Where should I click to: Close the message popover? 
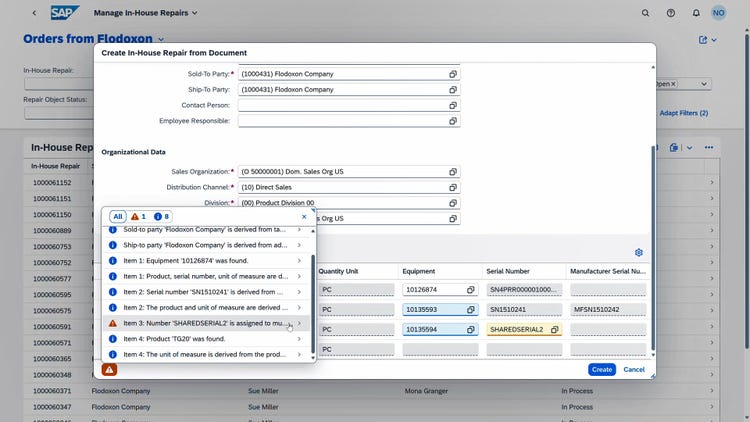click(x=304, y=217)
